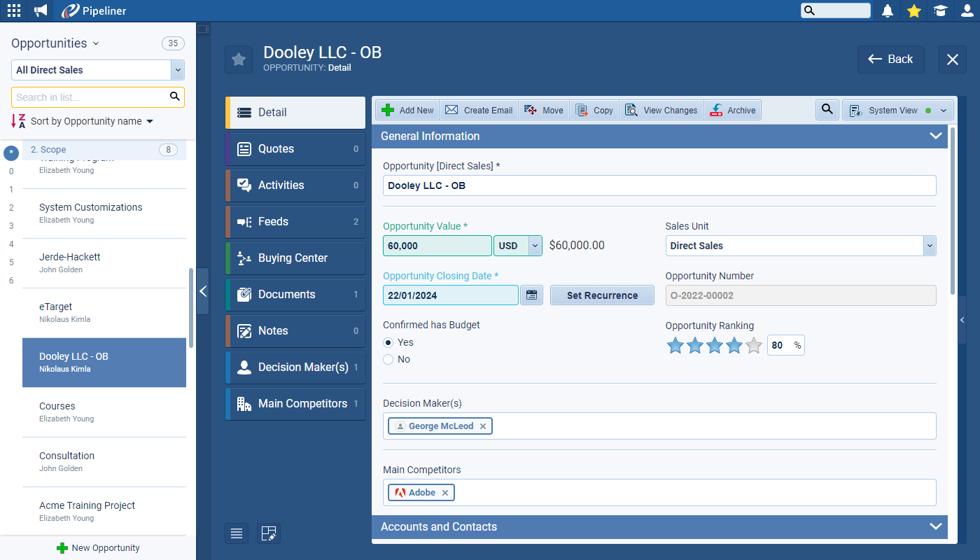Click the Back button
This screenshot has height=560, width=980.
tap(890, 59)
